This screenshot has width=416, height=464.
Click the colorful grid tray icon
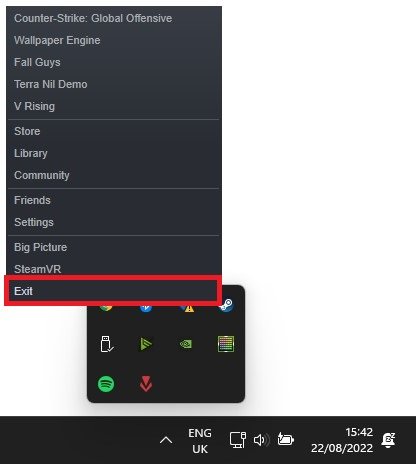click(x=226, y=344)
